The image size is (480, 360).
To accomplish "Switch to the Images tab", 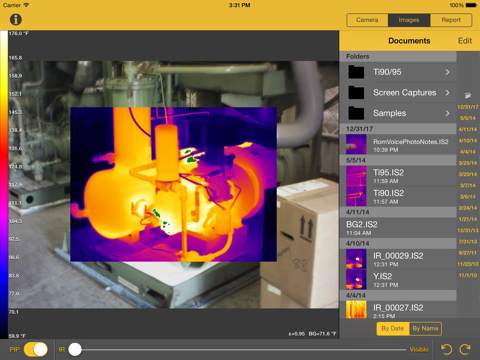I will 409,20.
